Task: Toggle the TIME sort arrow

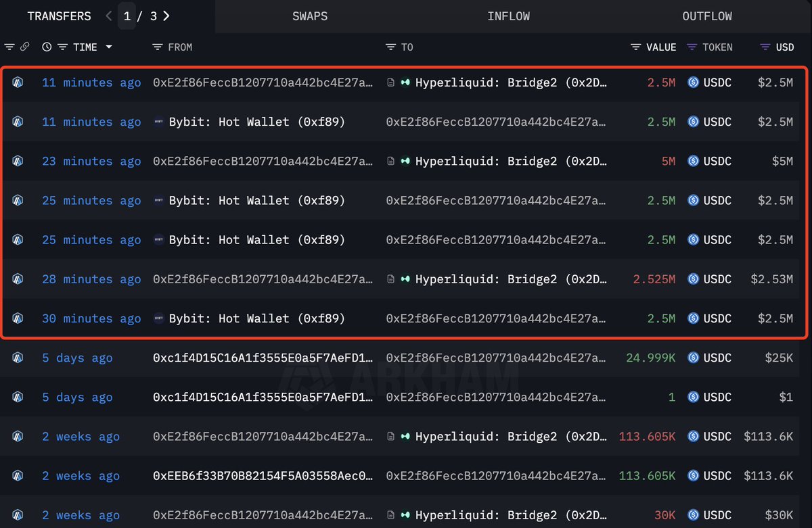Action: coord(108,47)
